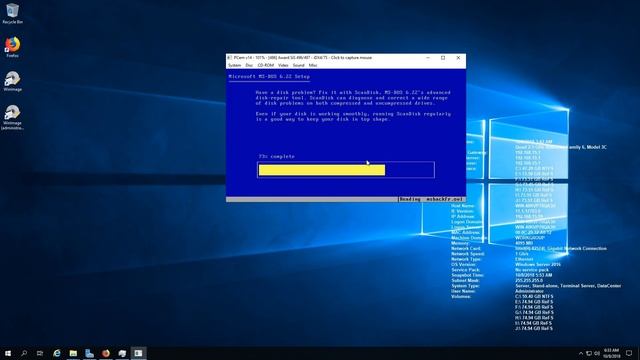Image resolution: width=640 pixels, height=360 pixels.
Task: Open taskbar Search
Action: click(x=24, y=353)
